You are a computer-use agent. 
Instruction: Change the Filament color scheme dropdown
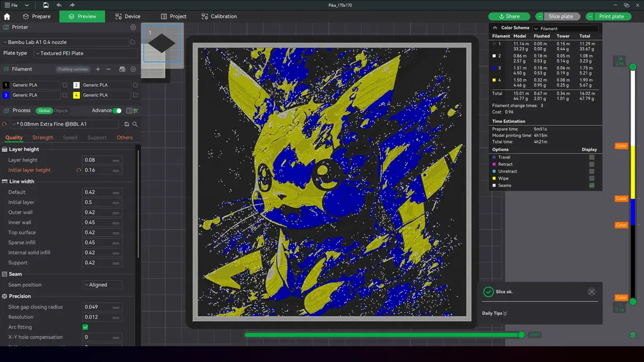point(565,28)
